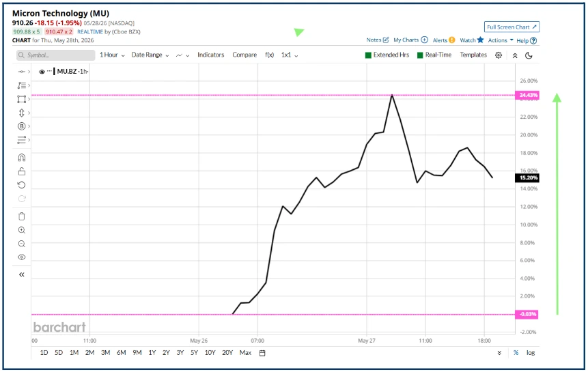Screen dimensions: 588x372
Task: Open the 1 Hour interval dropdown
Action: (112, 55)
